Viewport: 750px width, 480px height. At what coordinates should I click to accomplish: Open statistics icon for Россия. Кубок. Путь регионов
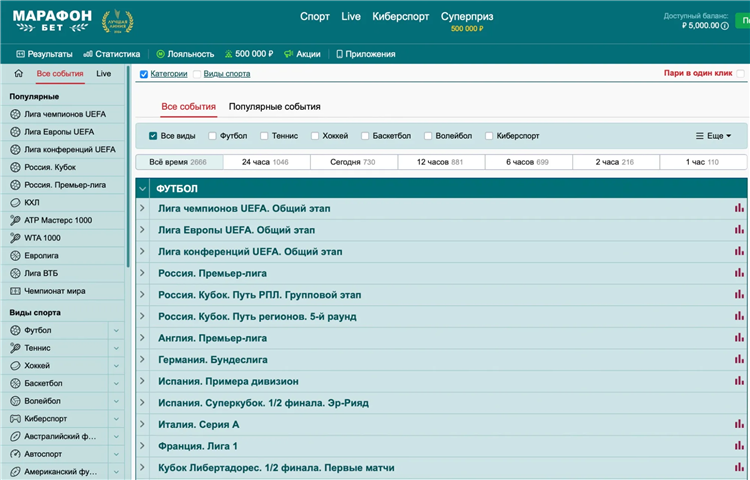pyautogui.click(x=739, y=316)
